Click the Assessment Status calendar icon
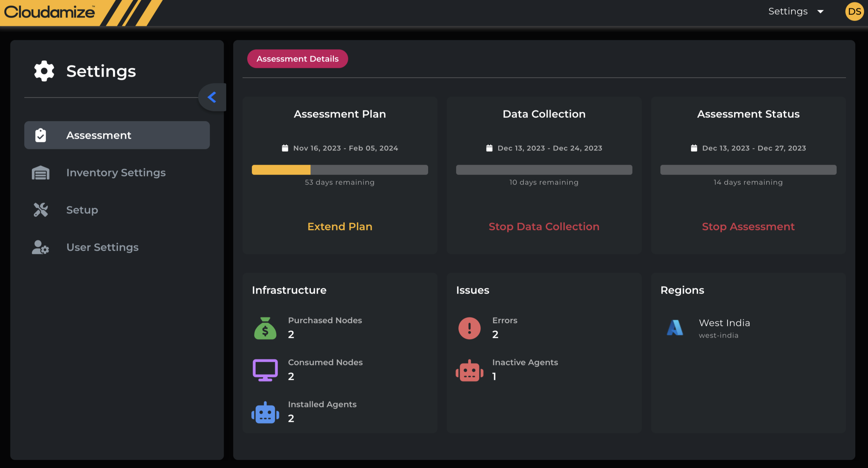The height and width of the screenshot is (468, 868). point(694,148)
